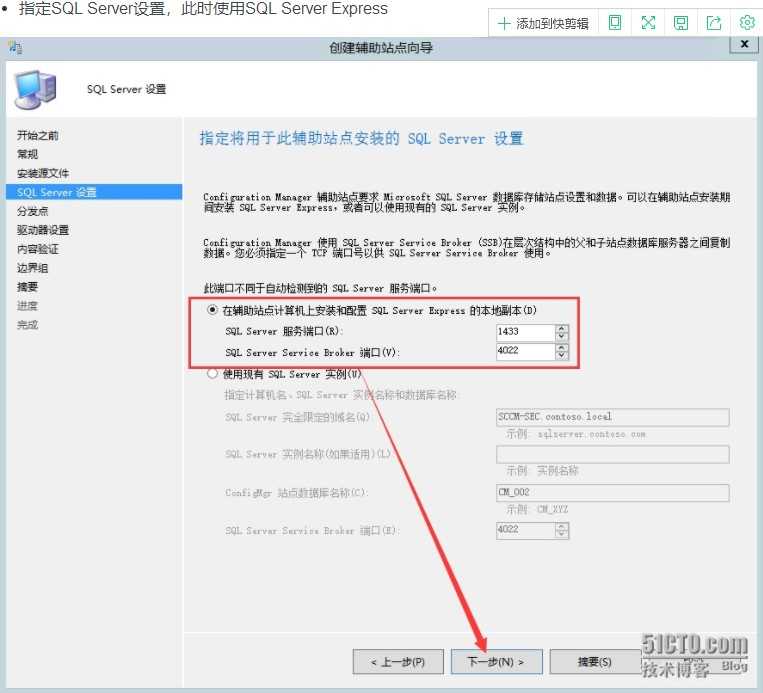Viewport: 763px width, 693px height.
Task: Go to the 常规 step
Action: [x=27, y=154]
